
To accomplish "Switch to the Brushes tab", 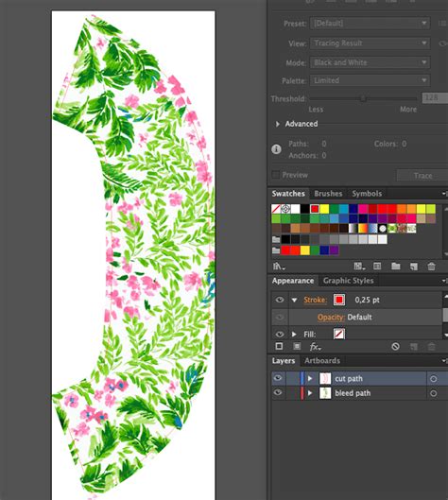I will [328, 194].
